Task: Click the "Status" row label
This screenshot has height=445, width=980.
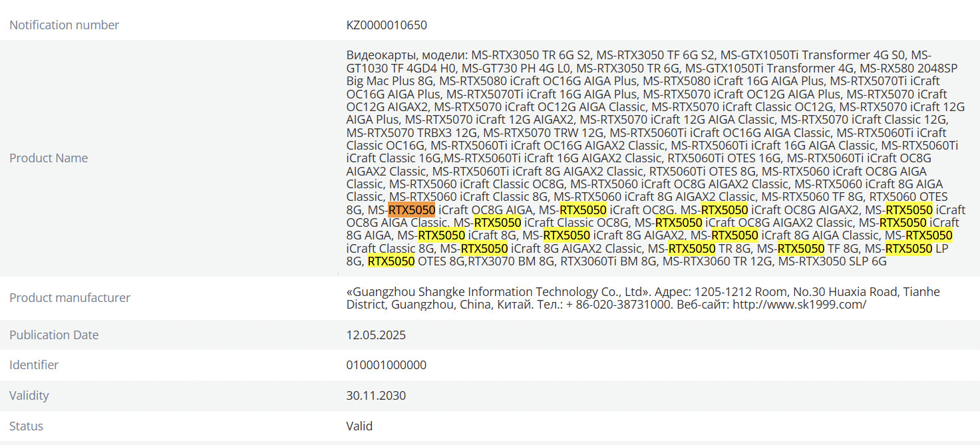Action: [26, 426]
